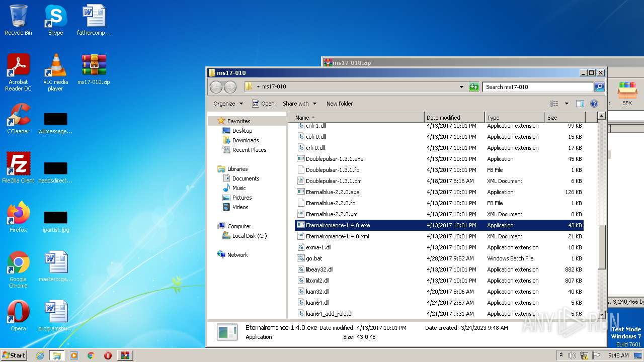Open the Start menu

coord(14,355)
